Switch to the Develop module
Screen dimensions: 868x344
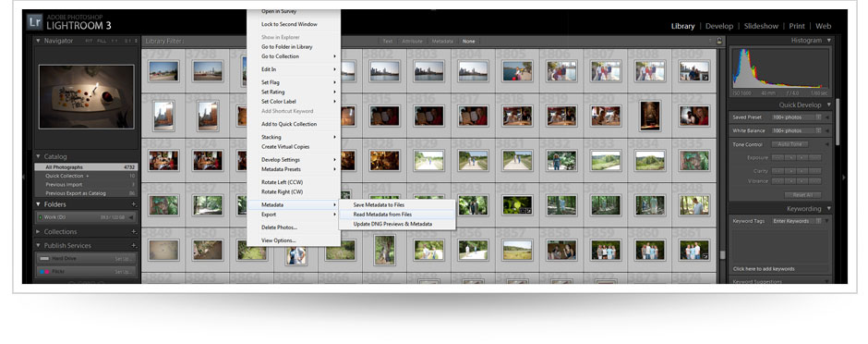click(719, 26)
